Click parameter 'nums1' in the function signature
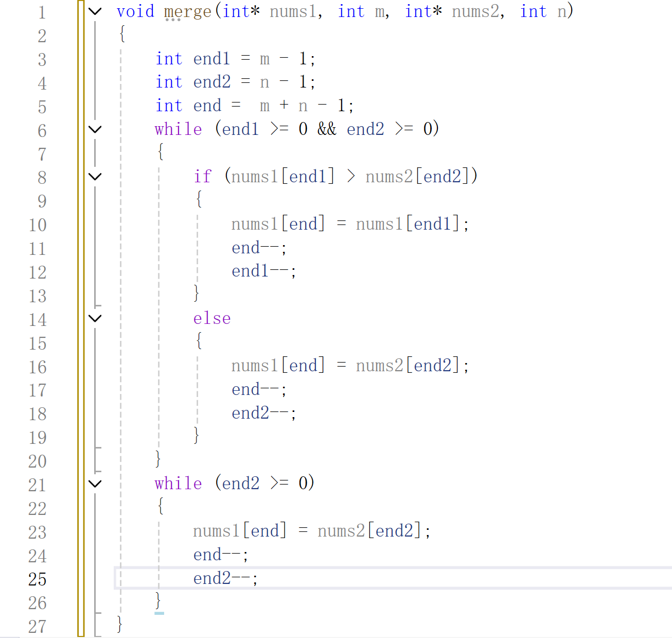The width and height of the screenshot is (672, 638). tap(293, 11)
